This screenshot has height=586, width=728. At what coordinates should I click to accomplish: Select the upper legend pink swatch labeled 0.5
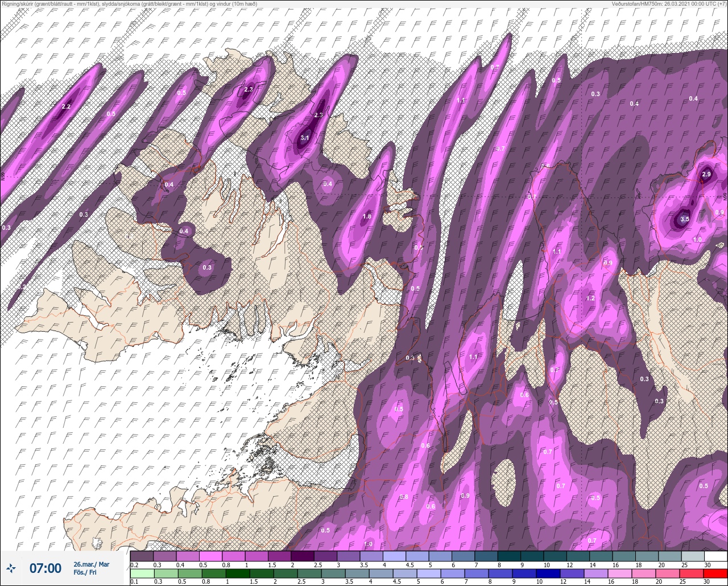click(x=210, y=556)
